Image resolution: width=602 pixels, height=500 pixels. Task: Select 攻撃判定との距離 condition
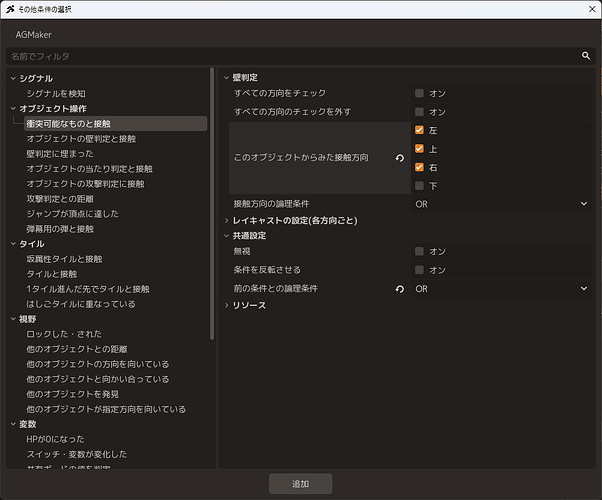pos(60,199)
